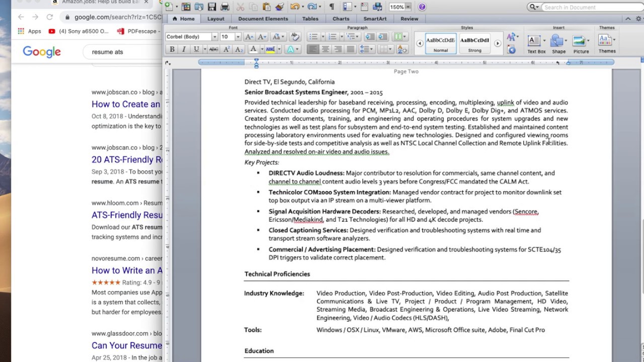Show next styles with the right arrow
Screen dimensions: 644x362
(x=498, y=43)
